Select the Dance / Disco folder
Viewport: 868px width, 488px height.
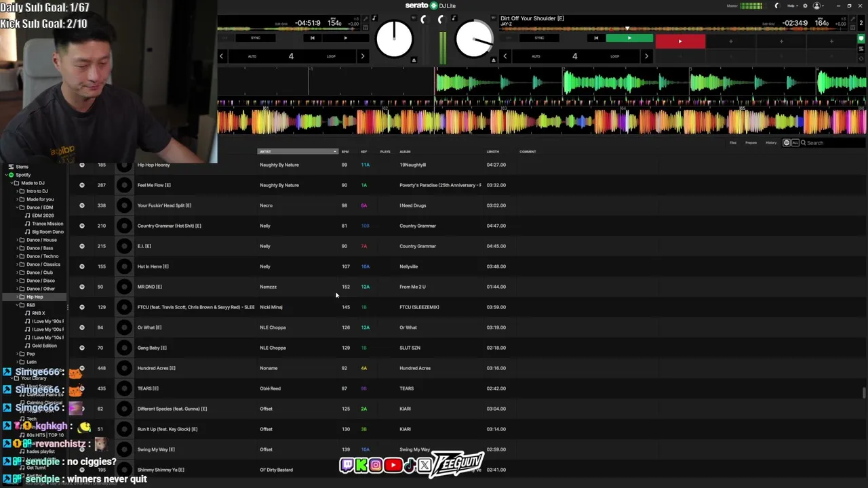[x=40, y=281]
